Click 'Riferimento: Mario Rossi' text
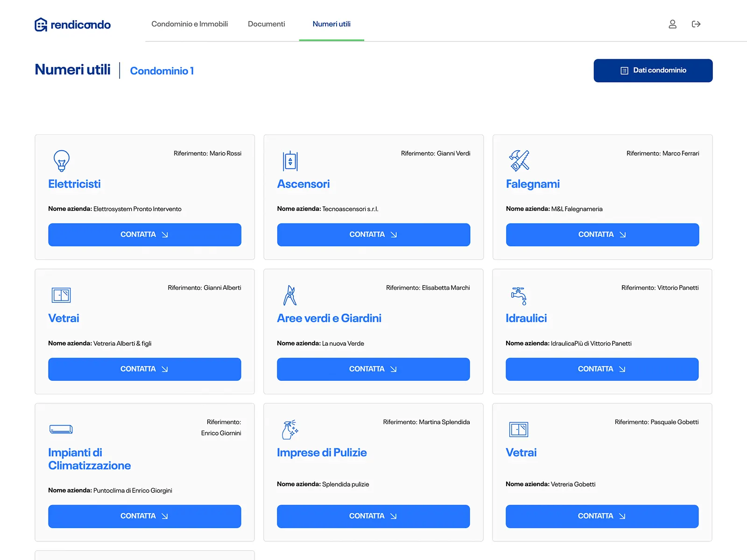The height and width of the screenshot is (560, 747). 207,154
